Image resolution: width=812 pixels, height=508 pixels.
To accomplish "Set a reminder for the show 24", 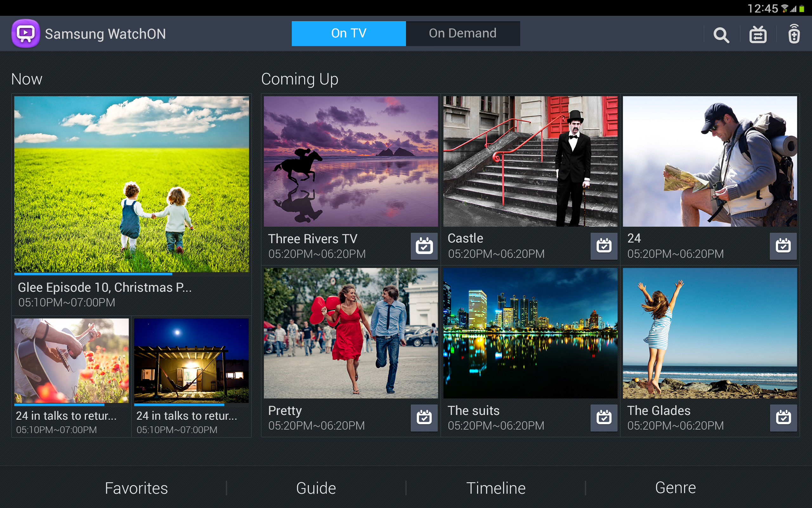I will 783,246.
